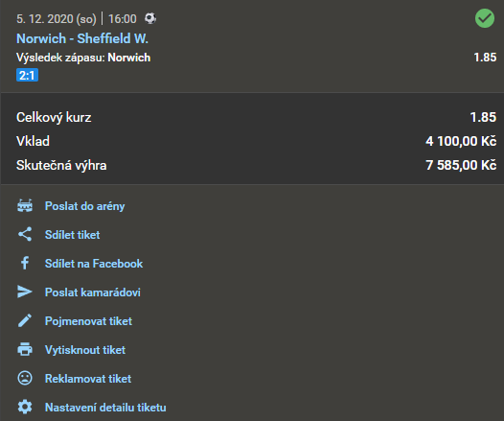Click the green checkmark status icon
This screenshot has width=504, height=421.
(485, 18)
